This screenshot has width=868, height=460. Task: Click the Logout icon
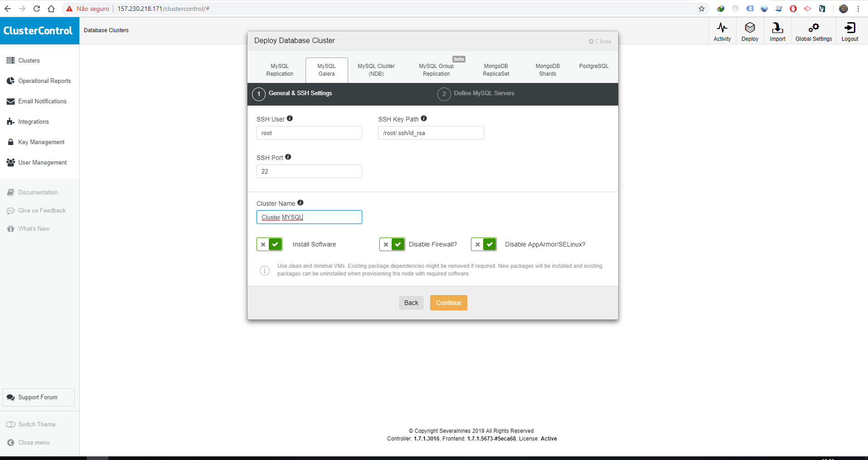(x=849, y=31)
